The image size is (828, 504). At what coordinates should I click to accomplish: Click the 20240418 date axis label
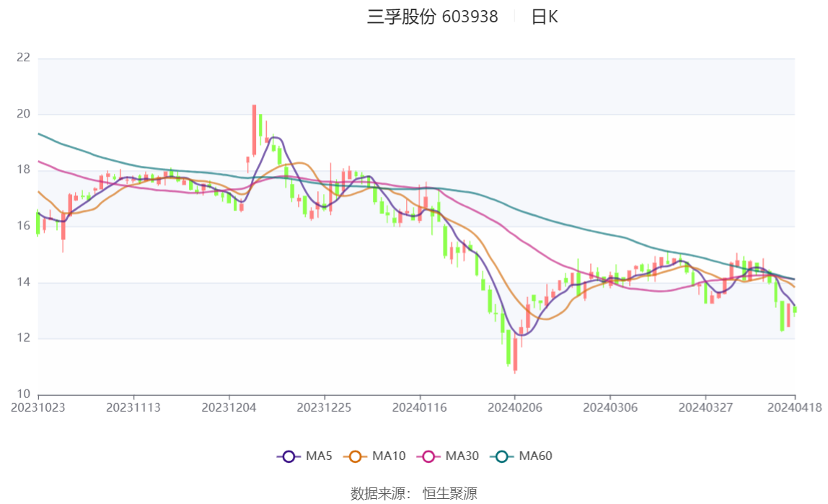[794, 408]
